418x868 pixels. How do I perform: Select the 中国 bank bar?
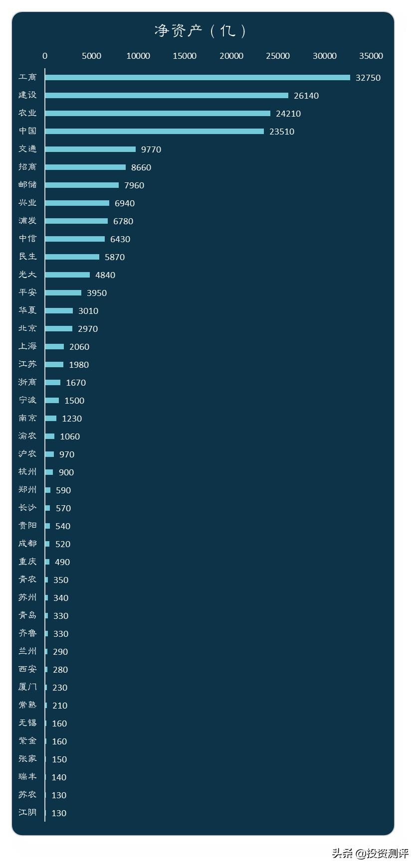point(155,132)
